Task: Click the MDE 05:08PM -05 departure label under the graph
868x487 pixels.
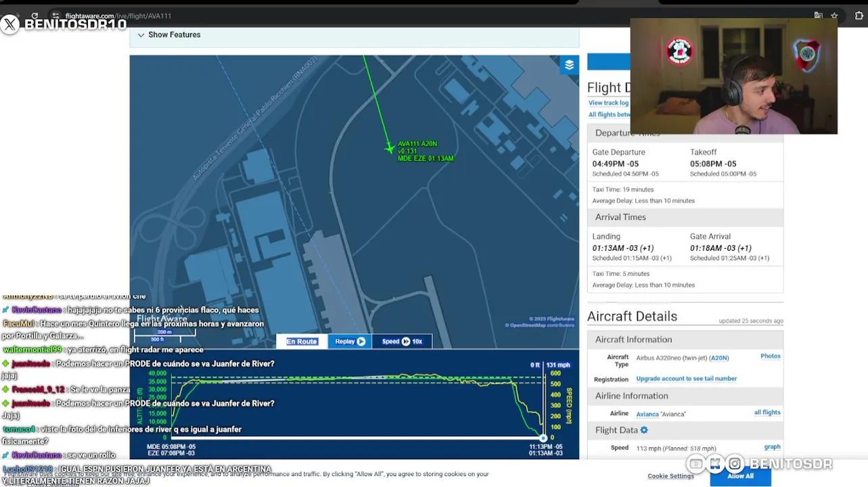Action: click(171, 447)
